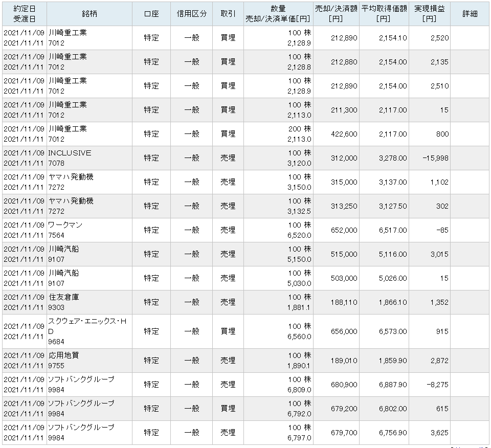This screenshot has width=491, height=448.
Task: Click the 応用地質 9755 stock name
Action: coord(63,361)
